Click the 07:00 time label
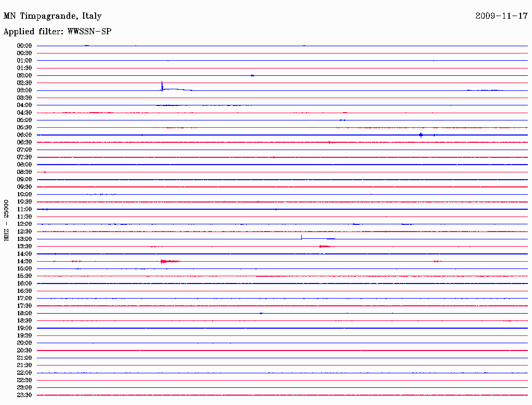The width and height of the screenshot is (532, 405). 24,150
